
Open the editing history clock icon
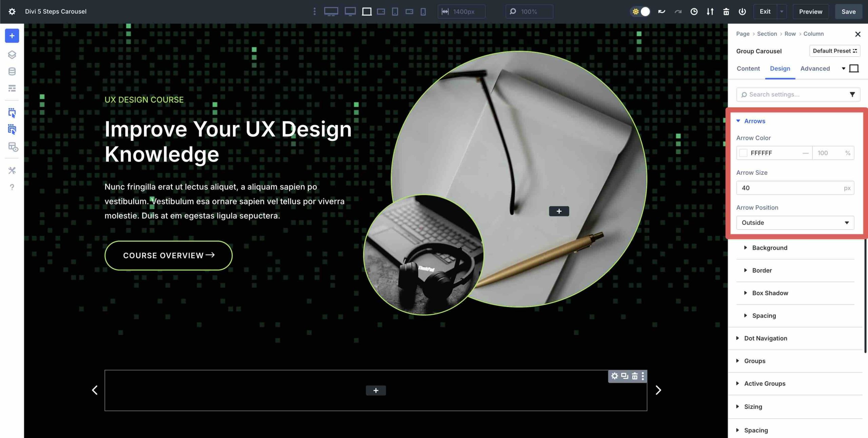pyautogui.click(x=694, y=12)
